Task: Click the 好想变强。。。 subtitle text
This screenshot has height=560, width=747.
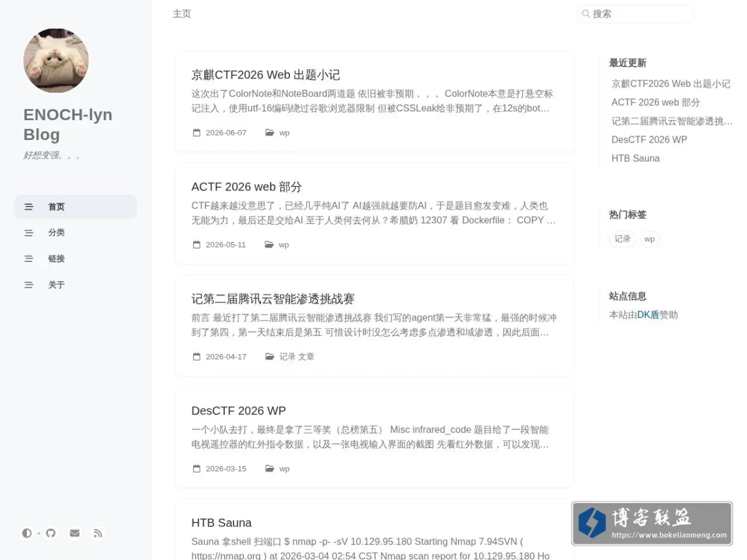Action: pyautogui.click(x=52, y=155)
